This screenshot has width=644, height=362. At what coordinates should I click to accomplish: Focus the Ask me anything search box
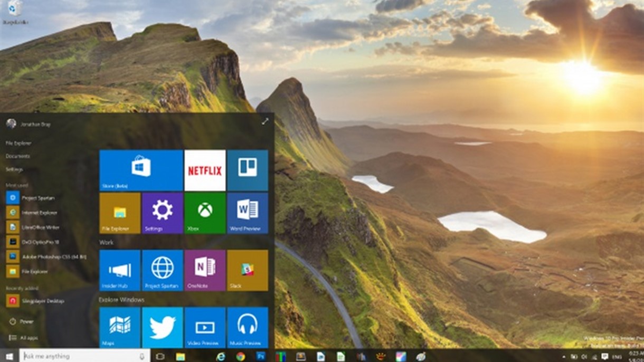(x=84, y=356)
